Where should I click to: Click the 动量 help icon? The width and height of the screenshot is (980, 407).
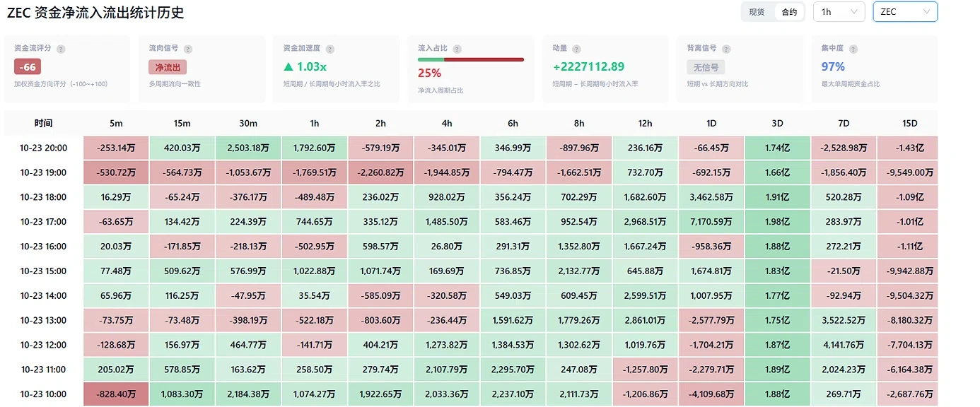click(x=577, y=49)
